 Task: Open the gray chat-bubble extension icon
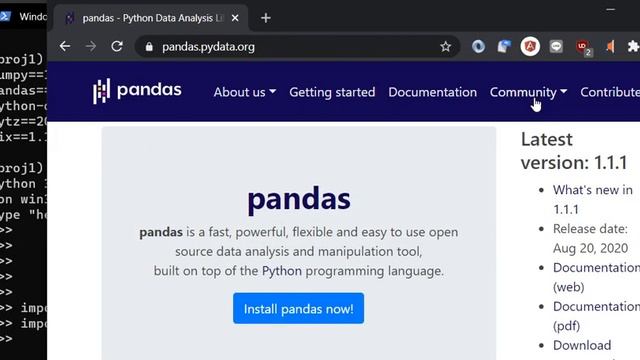(556, 47)
